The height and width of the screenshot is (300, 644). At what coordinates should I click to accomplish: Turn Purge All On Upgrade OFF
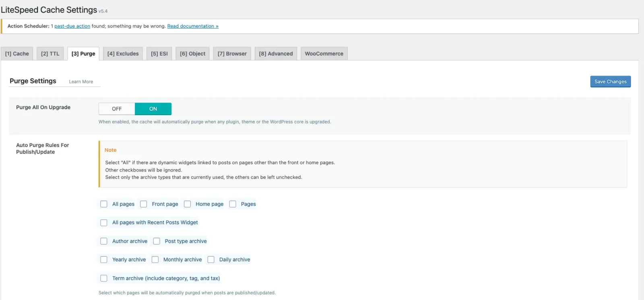tap(117, 109)
